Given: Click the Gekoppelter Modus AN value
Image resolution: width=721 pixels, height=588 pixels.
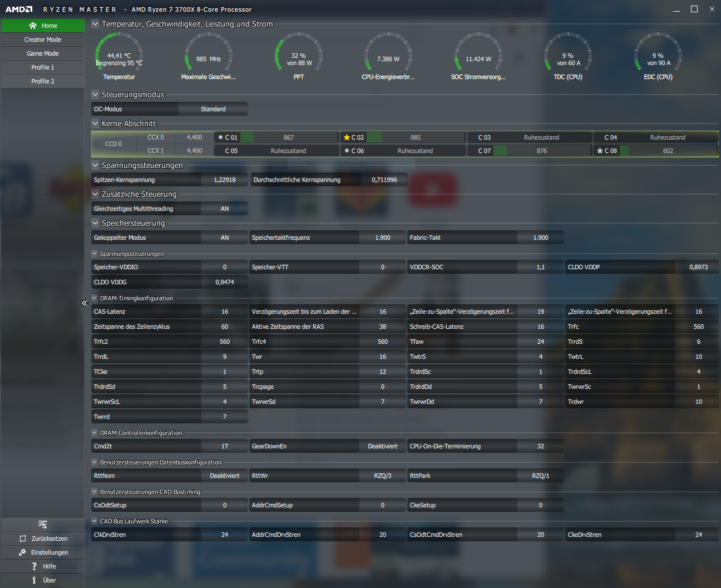Looking at the screenshot, I should click(x=225, y=238).
